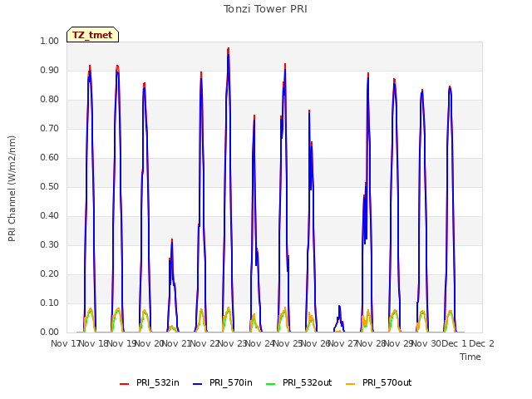This screenshot has width=532, height=399.
Task: Click the Tonzi Tower PRI chart title
Action: [x=265, y=9]
